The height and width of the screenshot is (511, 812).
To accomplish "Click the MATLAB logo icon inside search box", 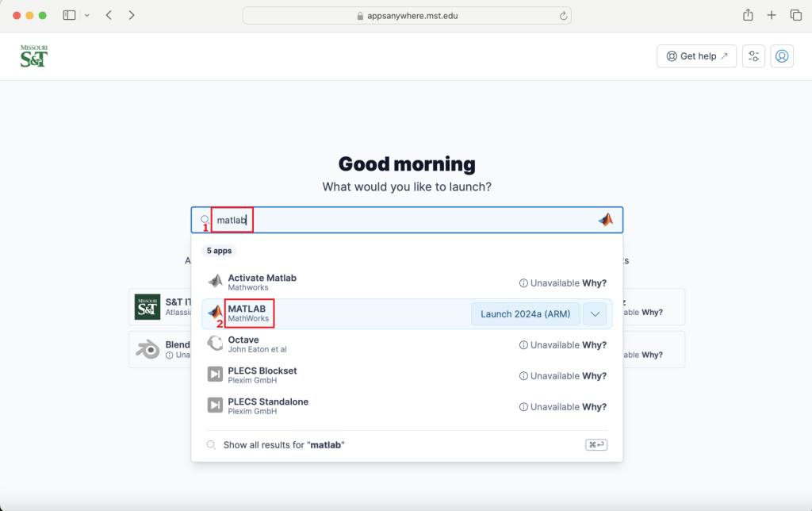I will 605,220.
